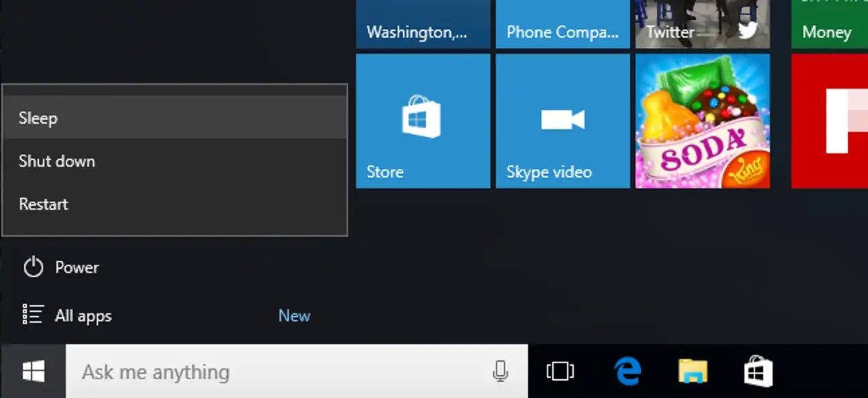This screenshot has height=398, width=868.
Task: Click the Start button
Action: 32,370
